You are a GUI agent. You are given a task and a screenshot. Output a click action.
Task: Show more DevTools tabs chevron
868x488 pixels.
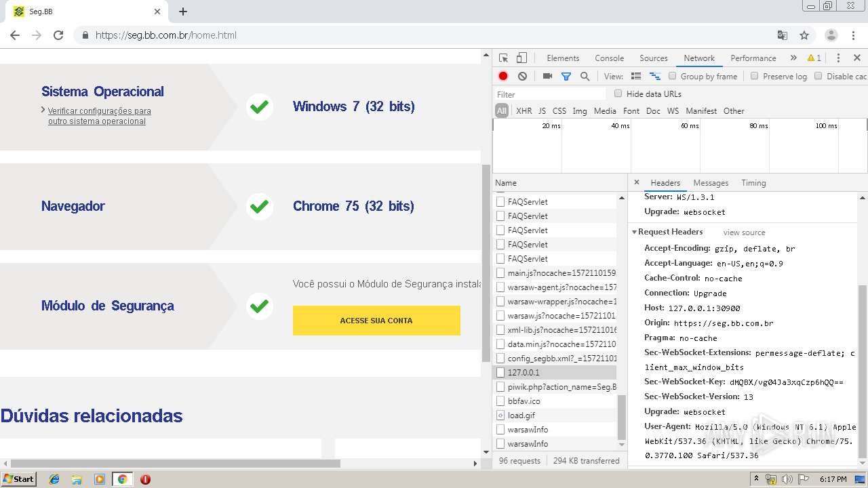pos(793,58)
